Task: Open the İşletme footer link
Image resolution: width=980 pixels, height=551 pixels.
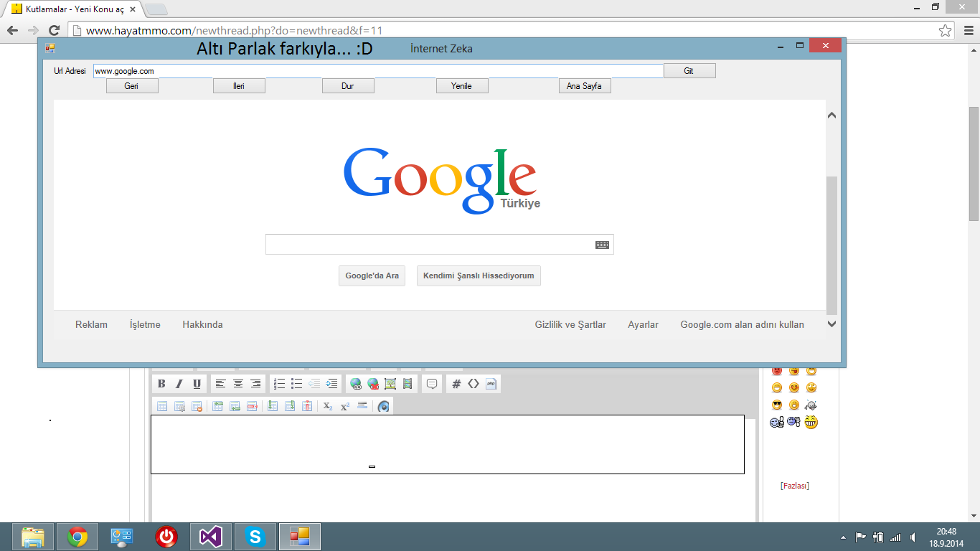Action: tap(145, 325)
